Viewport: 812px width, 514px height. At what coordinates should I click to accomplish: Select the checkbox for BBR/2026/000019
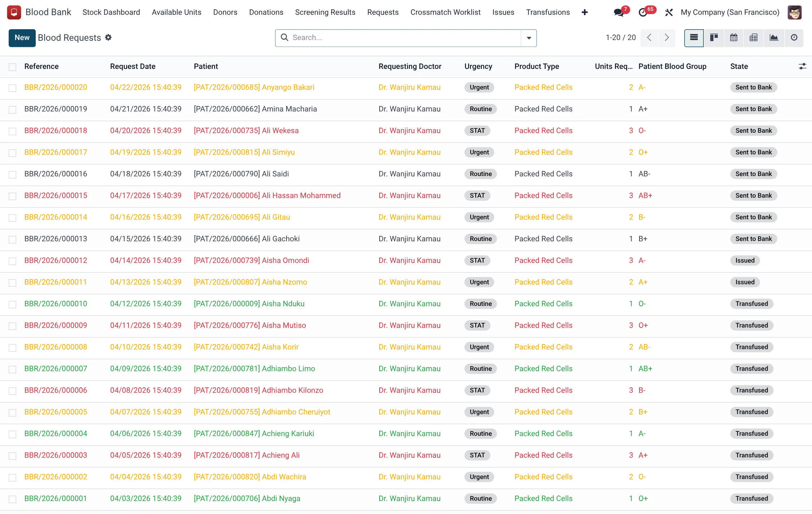point(13,110)
